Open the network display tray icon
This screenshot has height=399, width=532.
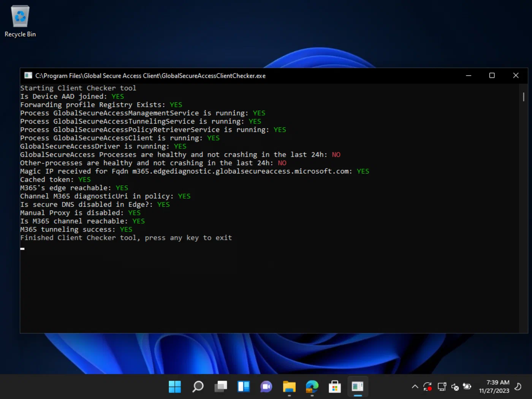[x=442, y=387]
